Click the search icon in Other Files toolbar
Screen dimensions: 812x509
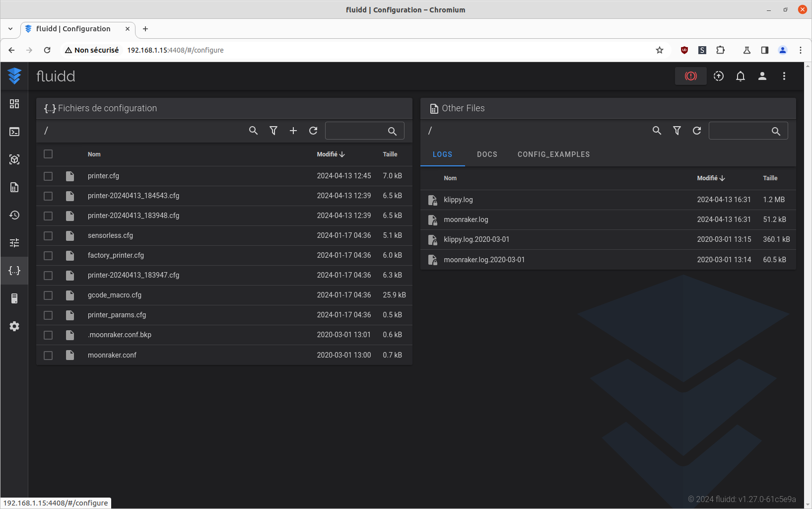point(657,131)
